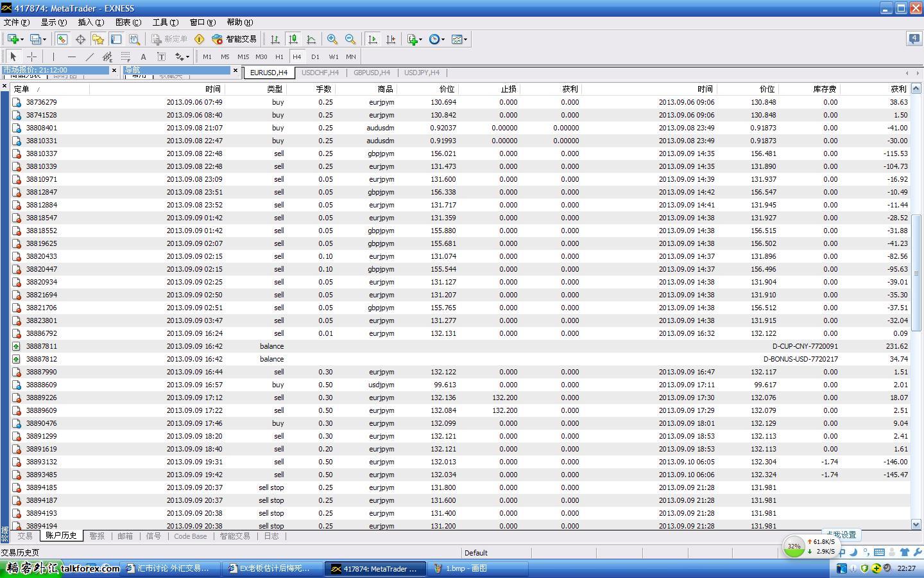Select the cursor arrow tool
The width and height of the screenshot is (924, 578).
pos(13,57)
